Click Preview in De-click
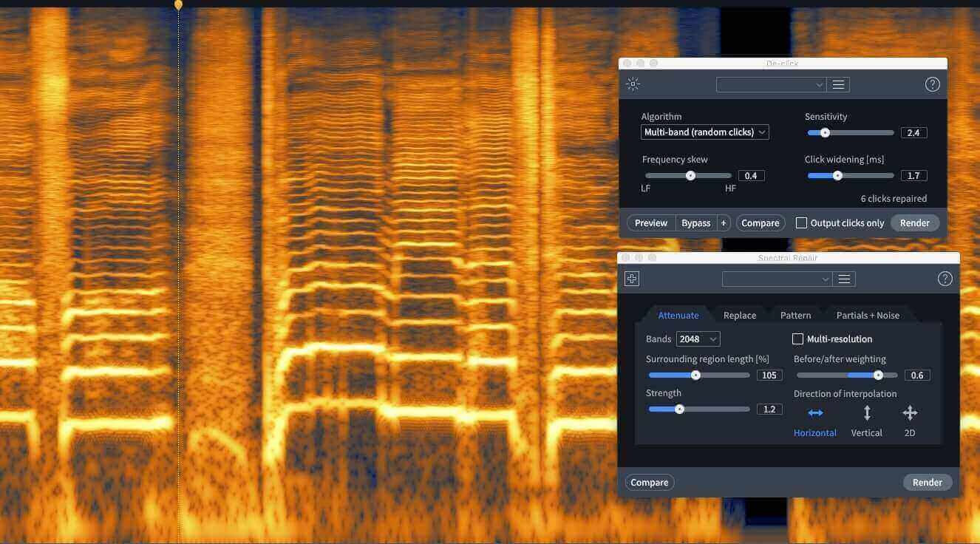Image resolution: width=980 pixels, height=544 pixels. click(x=651, y=223)
